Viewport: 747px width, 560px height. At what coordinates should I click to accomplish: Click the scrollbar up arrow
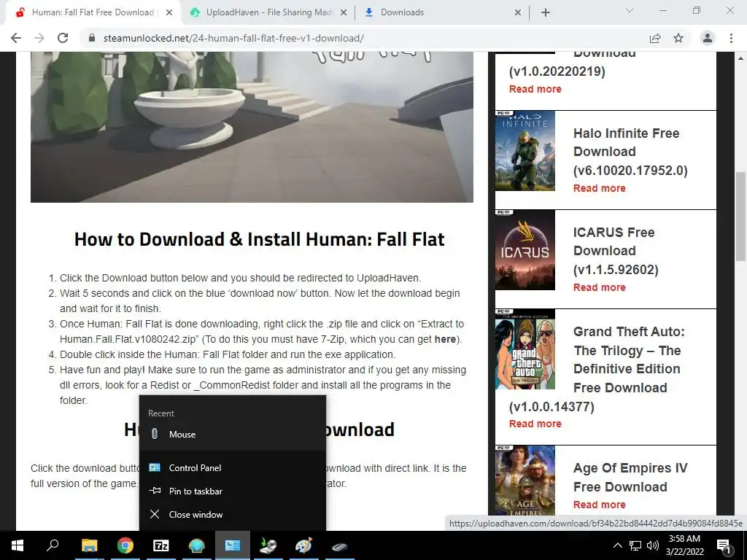740,58
